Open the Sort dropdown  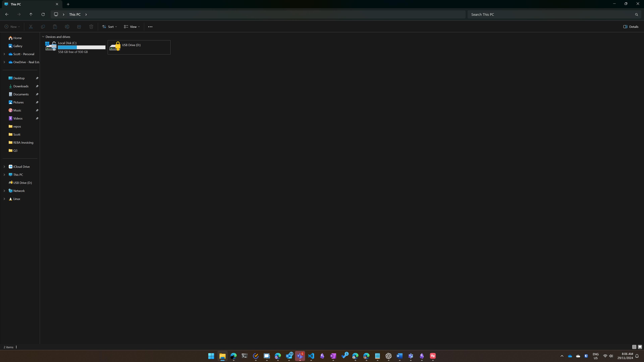click(x=109, y=27)
